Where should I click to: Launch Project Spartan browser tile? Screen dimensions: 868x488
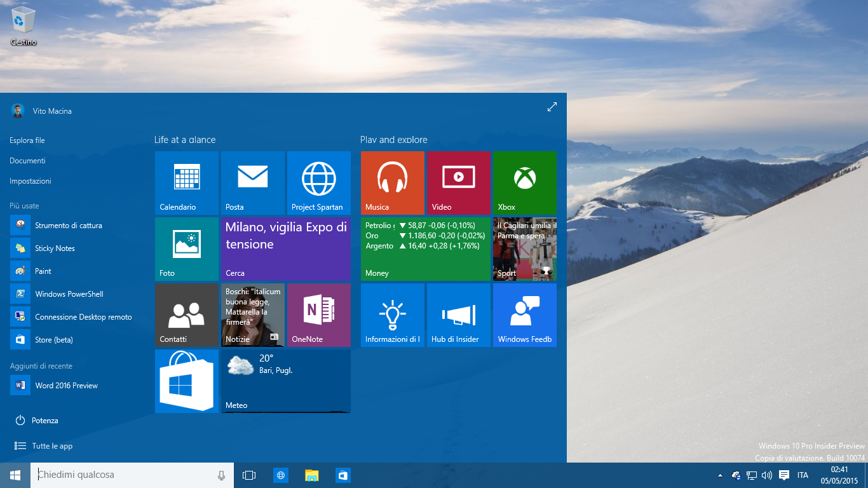tap(319, 183)
